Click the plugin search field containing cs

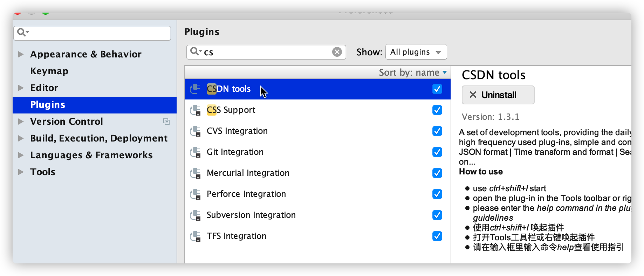[x=266, y=52]
